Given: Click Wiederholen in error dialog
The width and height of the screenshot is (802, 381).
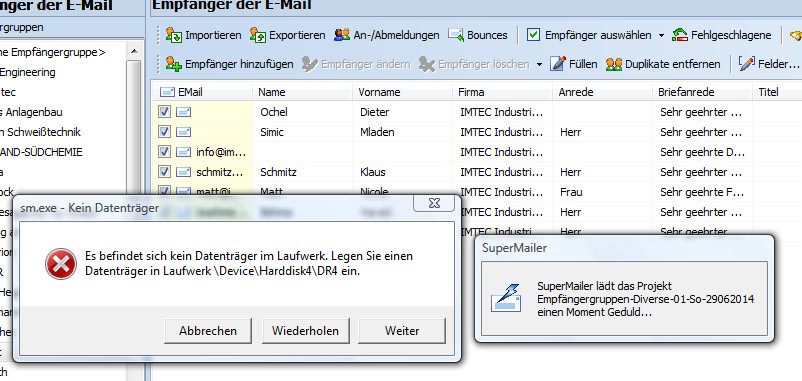Looking at the screenshot, I should [305, 331].
